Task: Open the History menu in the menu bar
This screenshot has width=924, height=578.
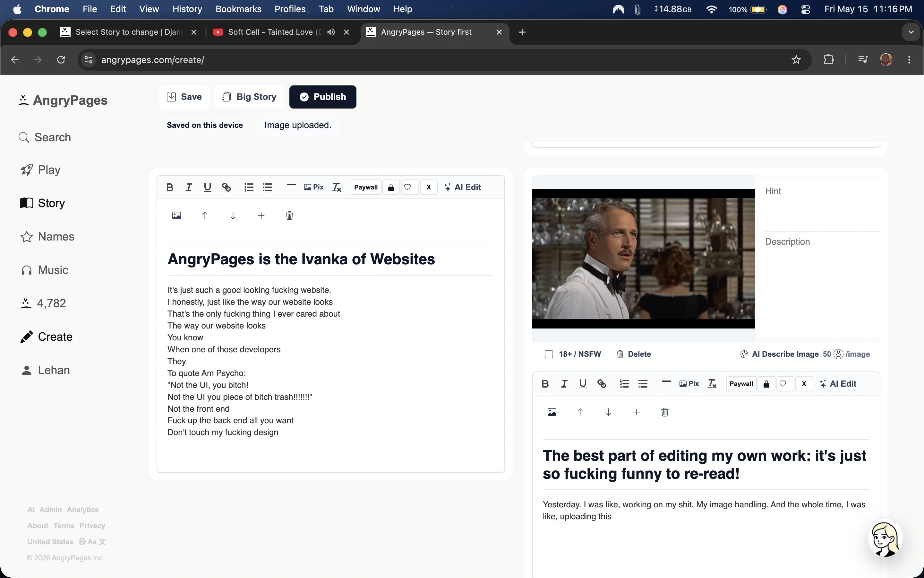Action: click(x=187, y=9)
